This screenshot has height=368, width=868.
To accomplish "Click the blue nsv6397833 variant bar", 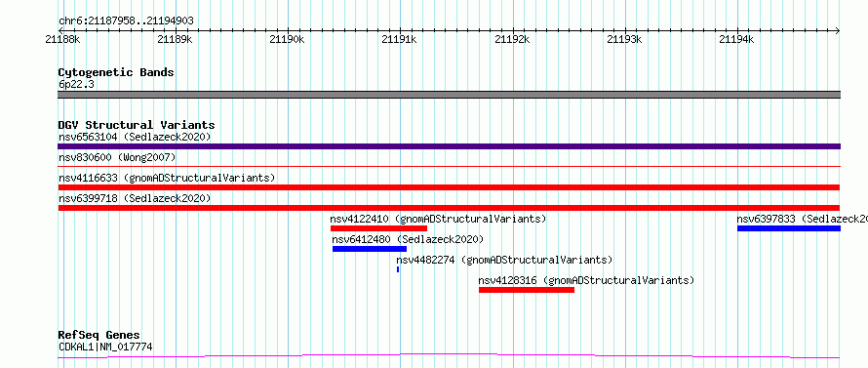I will pyautogui.click(x=789, y=228).
